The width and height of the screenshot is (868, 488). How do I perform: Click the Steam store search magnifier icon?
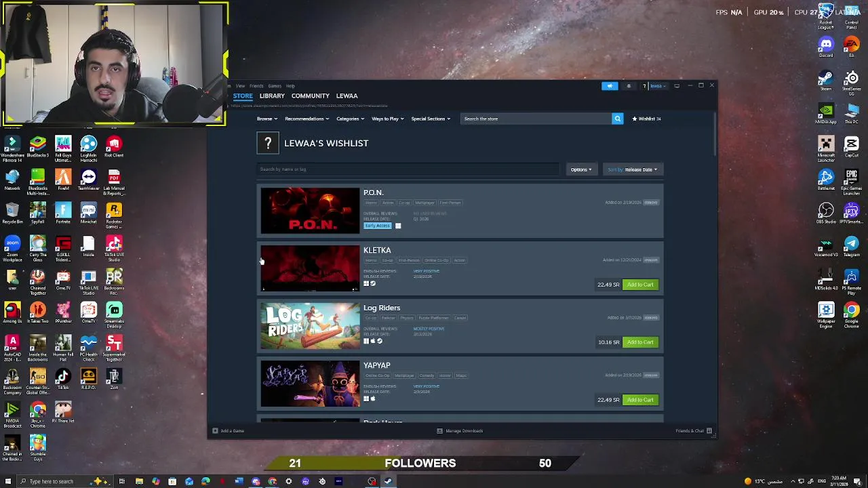pos(617,119)
